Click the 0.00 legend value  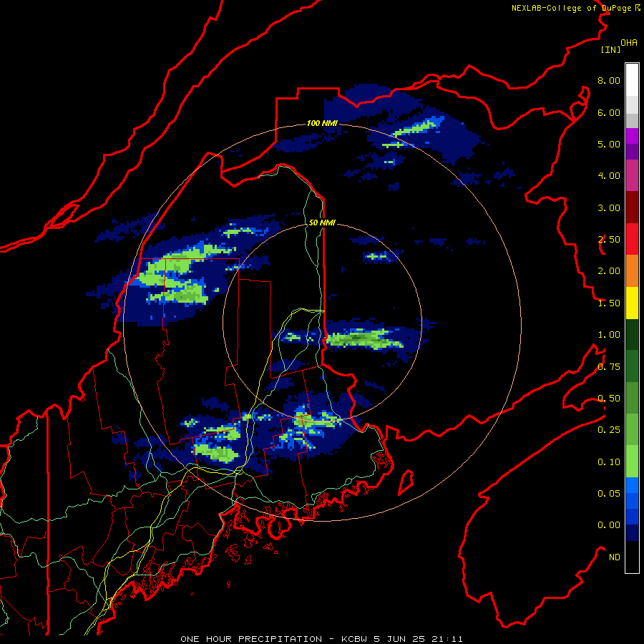[609, 525]
